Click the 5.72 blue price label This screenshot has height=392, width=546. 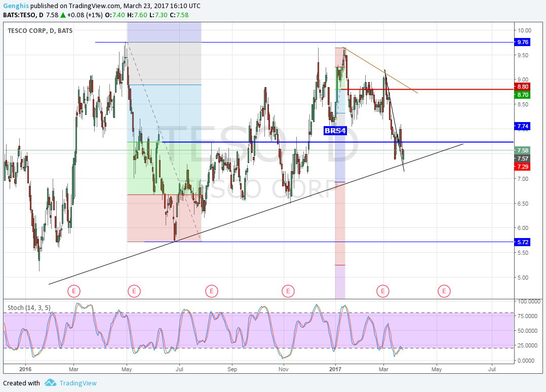(522, 242)
